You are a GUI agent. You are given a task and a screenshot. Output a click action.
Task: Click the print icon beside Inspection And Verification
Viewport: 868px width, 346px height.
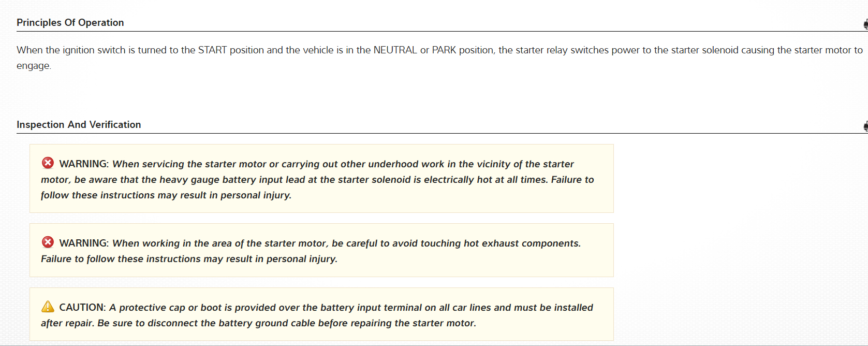coord(865,126)
